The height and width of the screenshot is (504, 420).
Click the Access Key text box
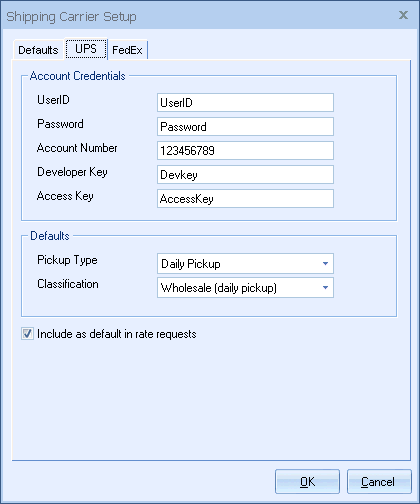(x=245, y=199)
